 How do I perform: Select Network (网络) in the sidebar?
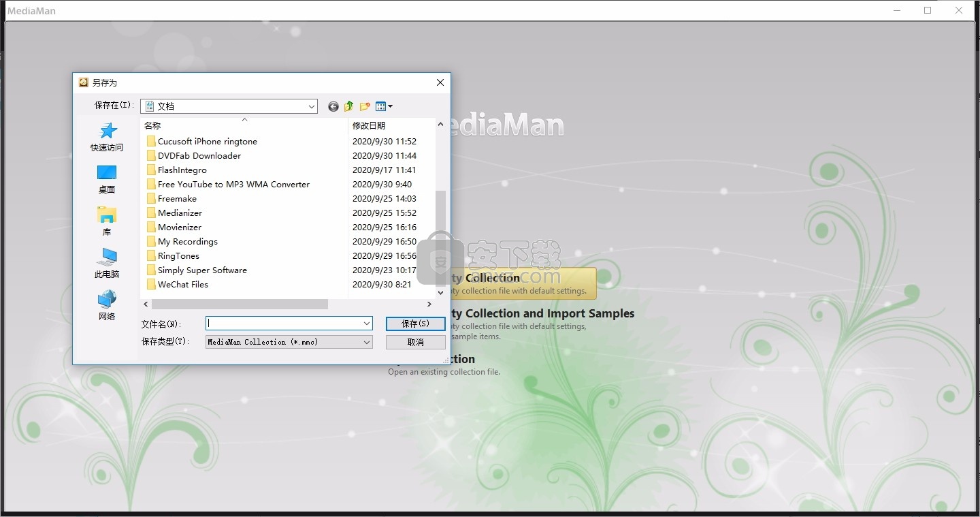(107, 306)
